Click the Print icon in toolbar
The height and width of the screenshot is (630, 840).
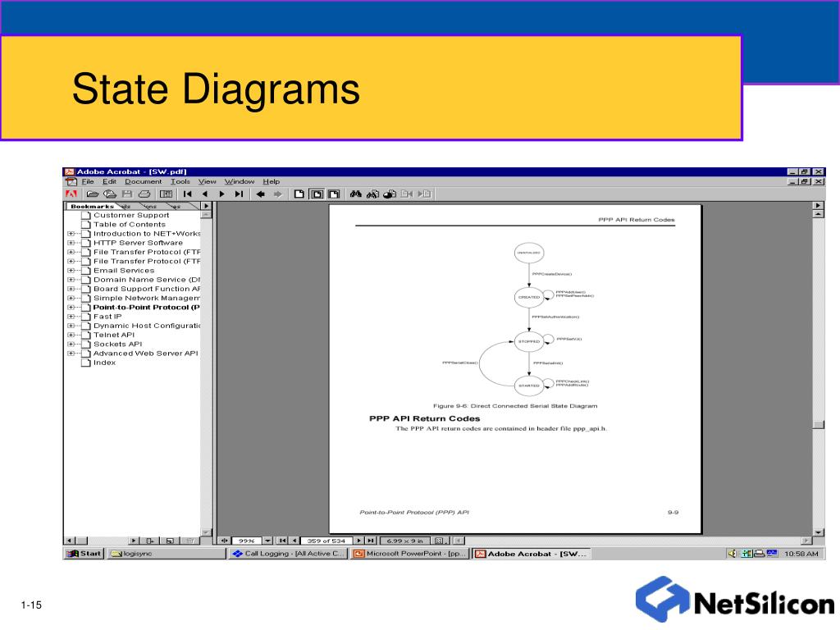[x=144, y=194]
